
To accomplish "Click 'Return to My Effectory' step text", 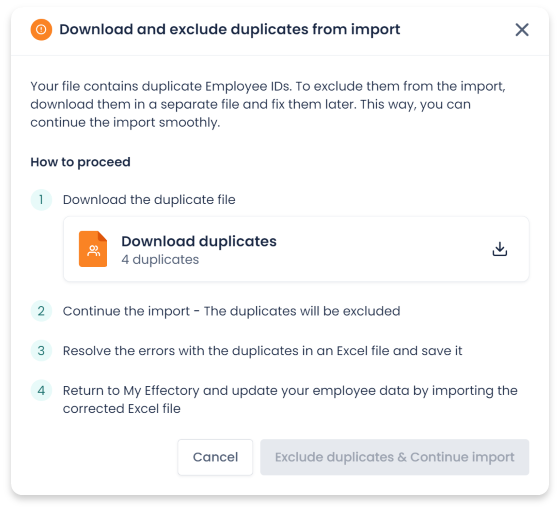I will pyautogui.click(x=290, y=400).
